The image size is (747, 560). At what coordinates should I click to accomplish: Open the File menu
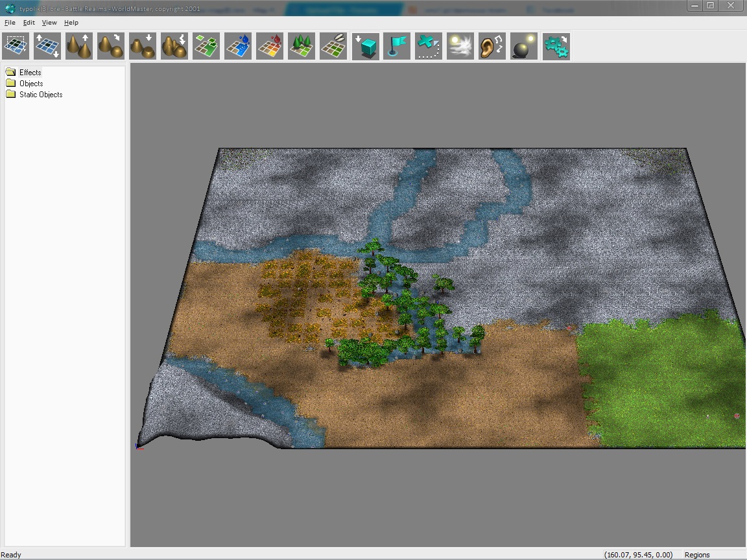10,23
